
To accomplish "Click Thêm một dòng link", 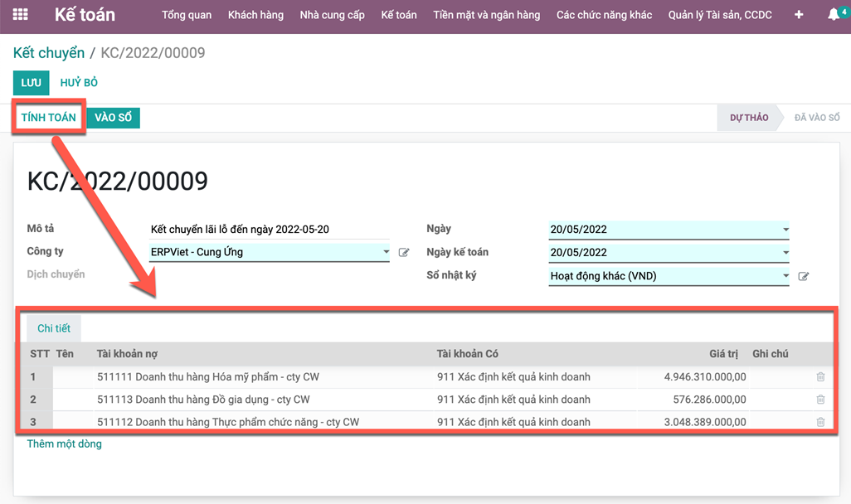I will point(65,443).
